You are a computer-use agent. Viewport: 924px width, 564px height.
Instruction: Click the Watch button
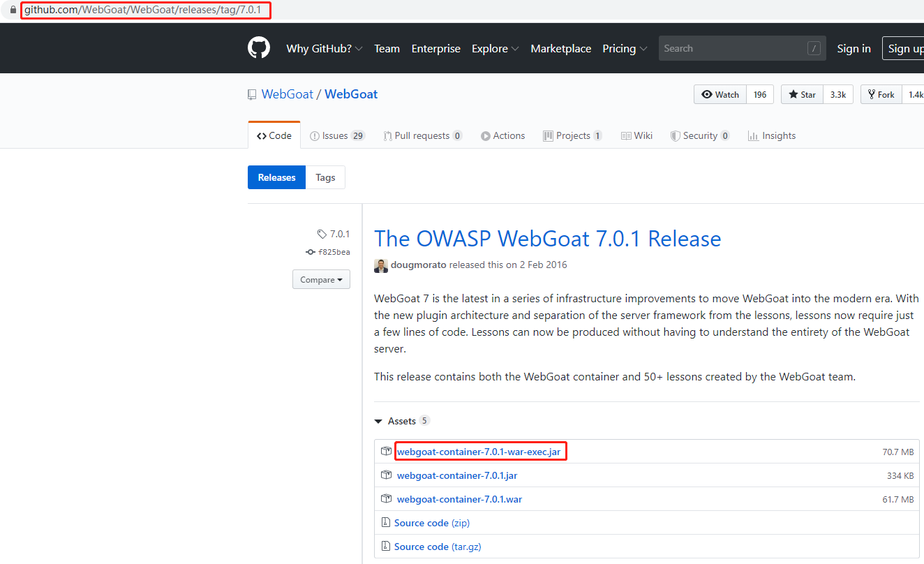(720, 94)
